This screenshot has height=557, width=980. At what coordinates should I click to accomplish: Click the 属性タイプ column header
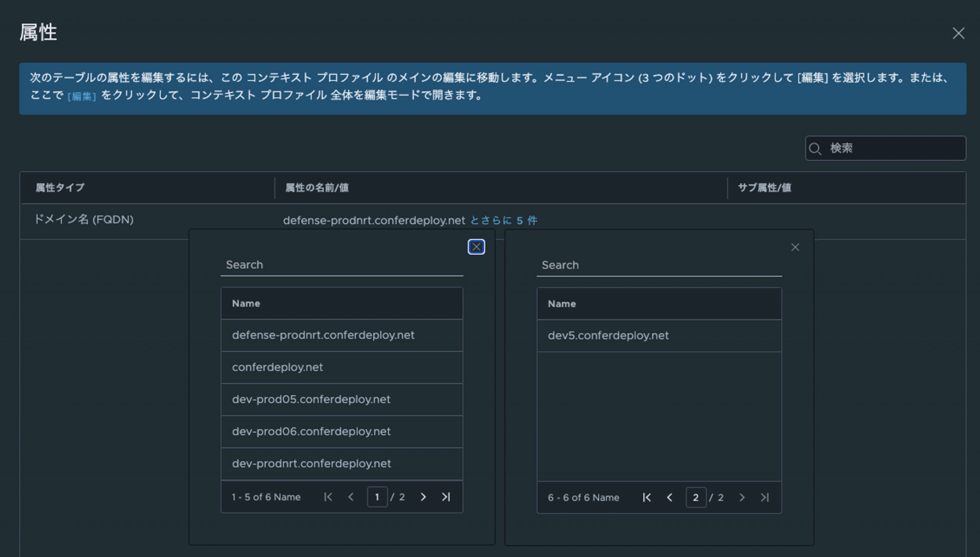coord(60,188)
